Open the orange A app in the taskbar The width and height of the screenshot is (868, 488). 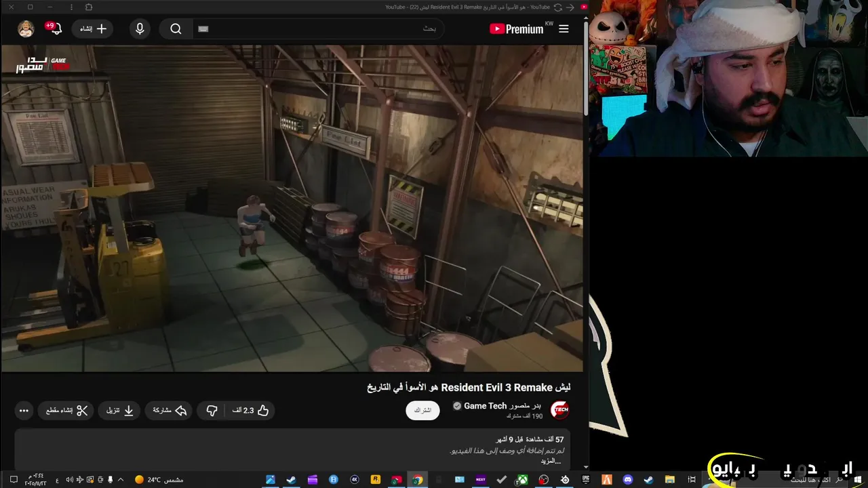point(607,480)
